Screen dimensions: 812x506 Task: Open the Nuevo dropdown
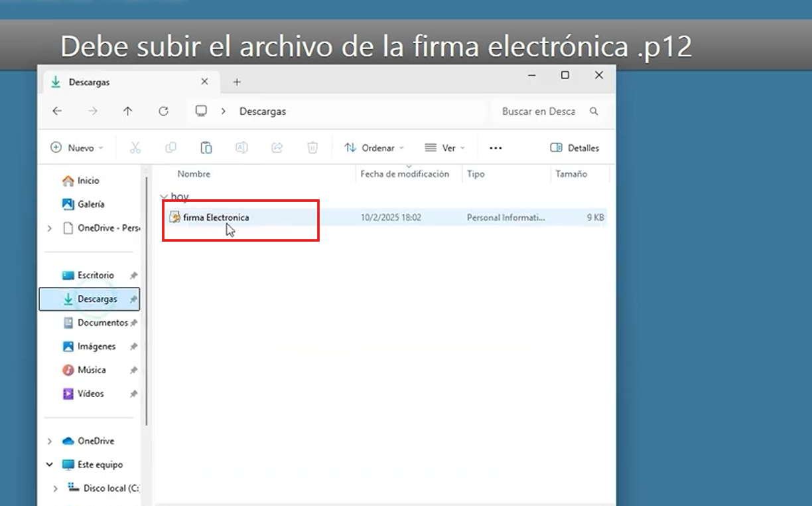(77, 148)
